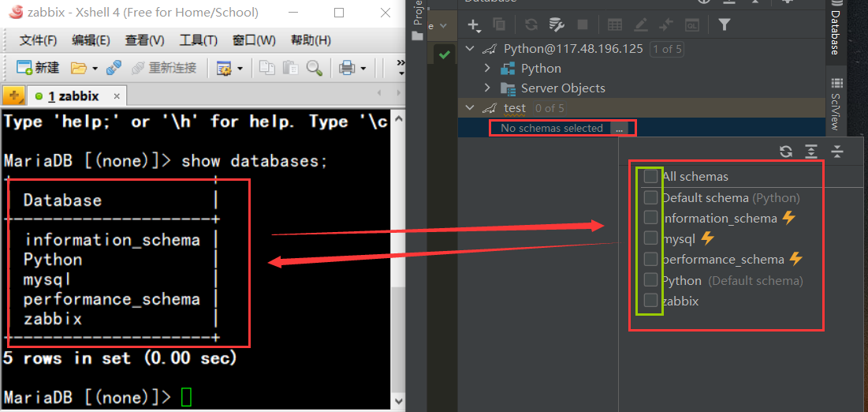Viewport: 868px width, 412px height.
Task: Open the 窗口(W) menu
Action: (254, 40)
